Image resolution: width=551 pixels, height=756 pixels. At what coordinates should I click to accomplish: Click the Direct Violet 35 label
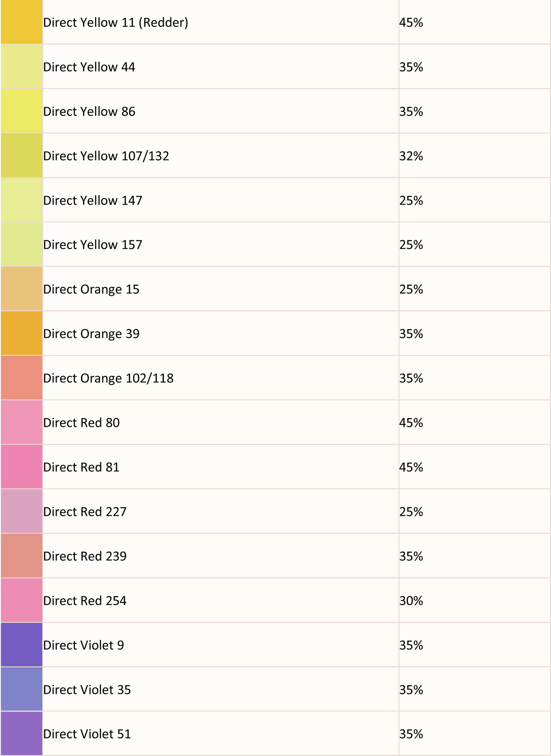tap(87, 690)
